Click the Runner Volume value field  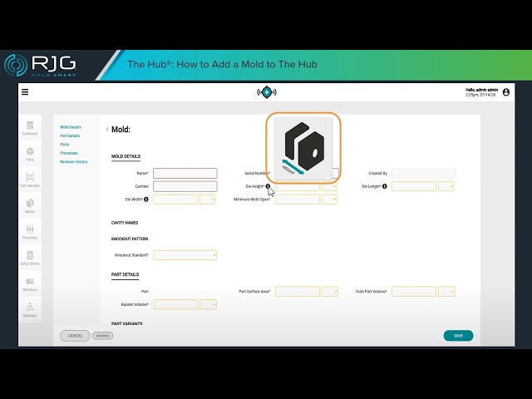(x=175, y=304)
